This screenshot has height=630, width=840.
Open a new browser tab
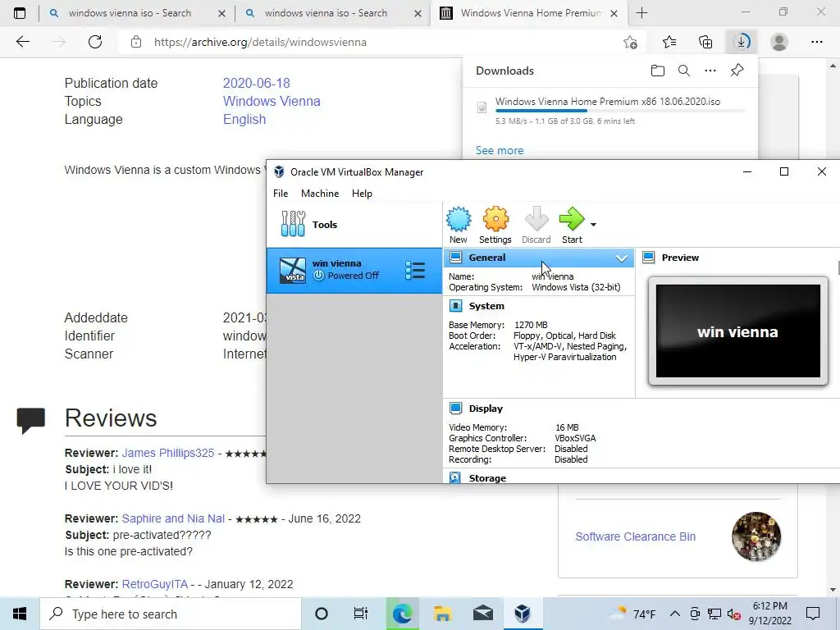(641, 13)
